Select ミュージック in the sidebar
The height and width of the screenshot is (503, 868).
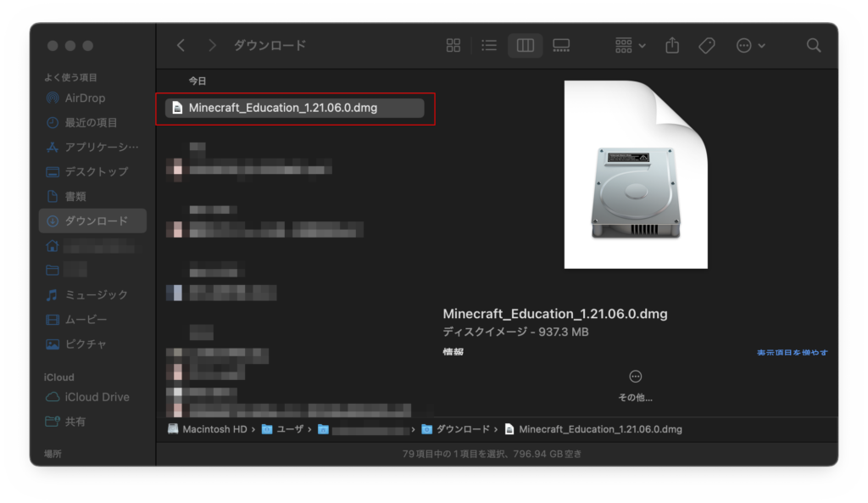click(96, 294)
